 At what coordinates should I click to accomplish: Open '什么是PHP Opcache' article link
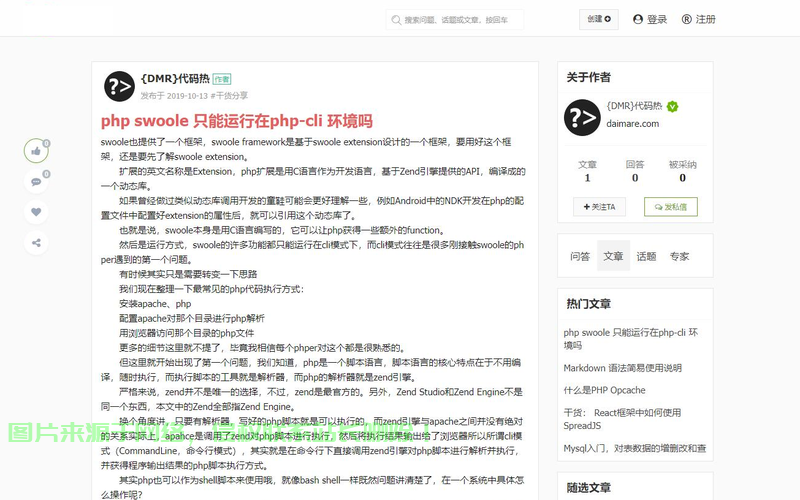click(x=604, y=390)
